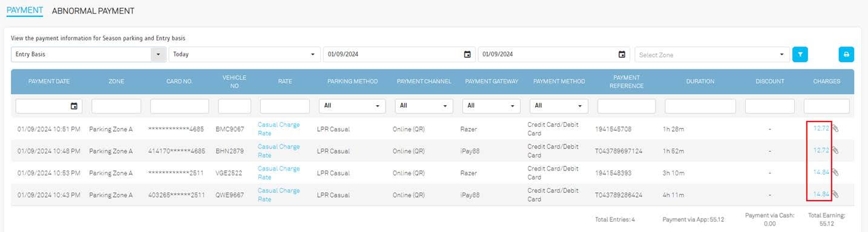
Task: Open the Select Zone dropdown
Action: [712, 54]
